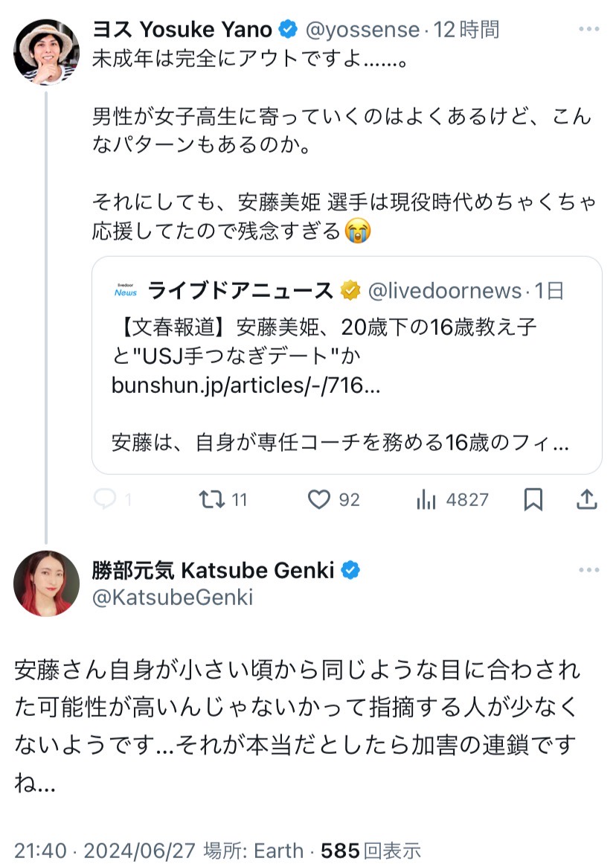This screenshot has width=616, height=864.
Task: Click the reply speech bubble icon
Action: (x=106, y=500)
